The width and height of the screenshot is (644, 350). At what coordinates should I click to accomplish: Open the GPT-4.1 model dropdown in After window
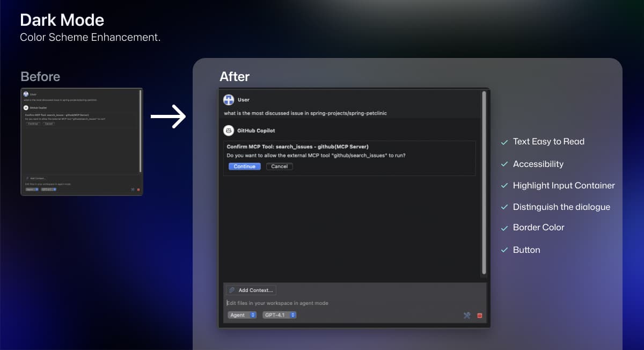(x=280, y=315)
